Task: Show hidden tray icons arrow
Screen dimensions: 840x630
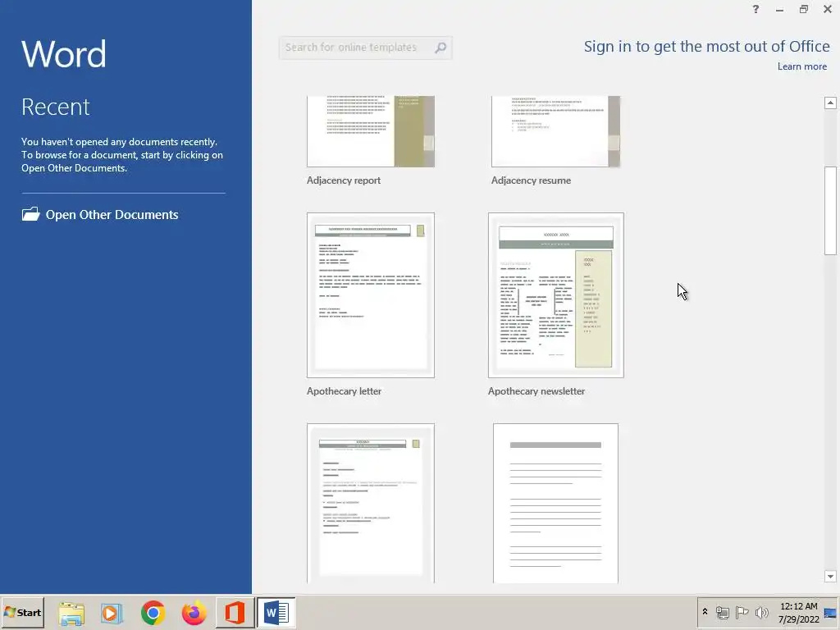Action: pyautogui.click(x=705, y=612)
